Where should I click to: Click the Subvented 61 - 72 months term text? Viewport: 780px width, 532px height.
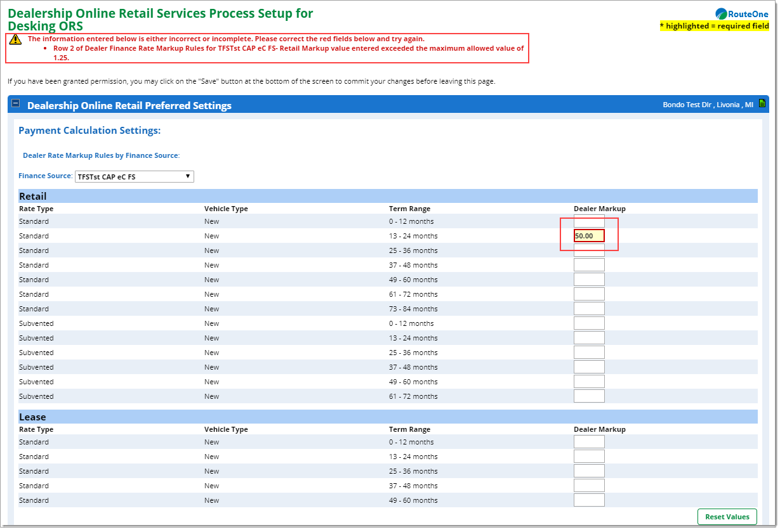[413, 396]
